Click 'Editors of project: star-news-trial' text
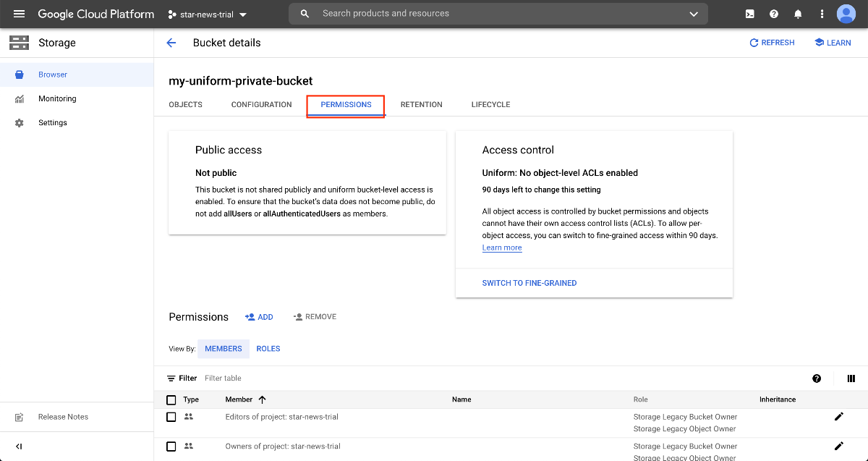 point(282,417)
